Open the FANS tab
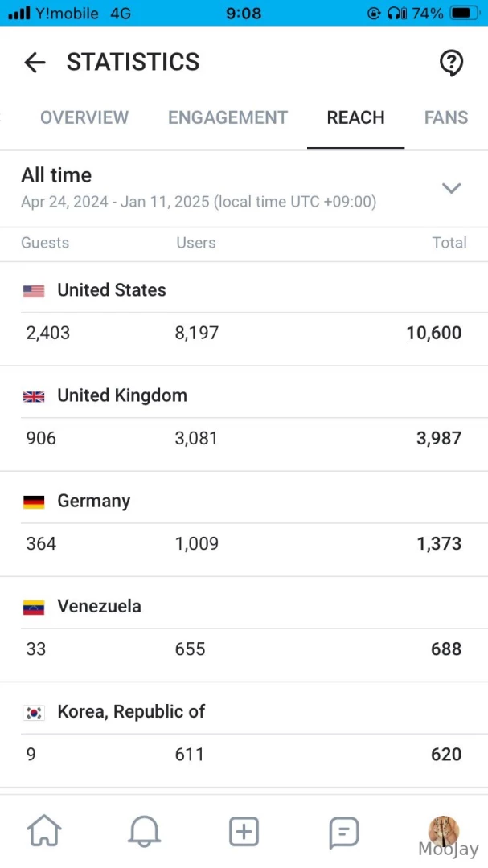This screenshot has height=868, width=488. point(445,117)
